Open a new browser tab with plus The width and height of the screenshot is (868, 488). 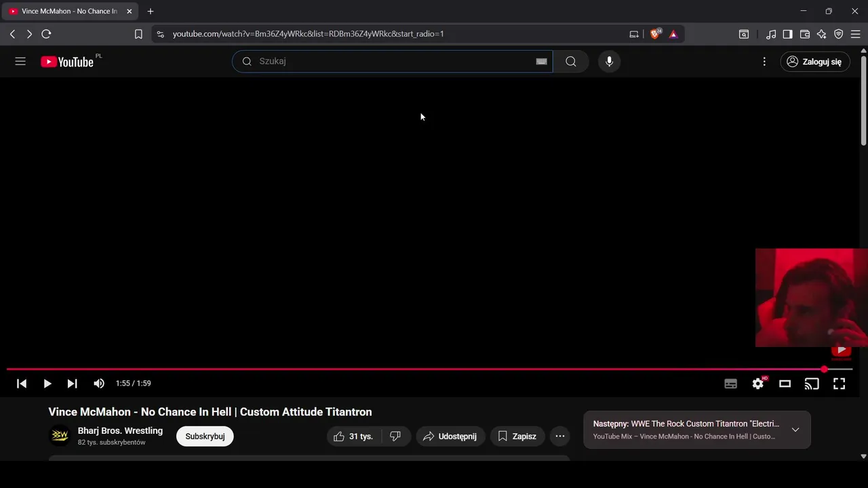coord(151,12)
